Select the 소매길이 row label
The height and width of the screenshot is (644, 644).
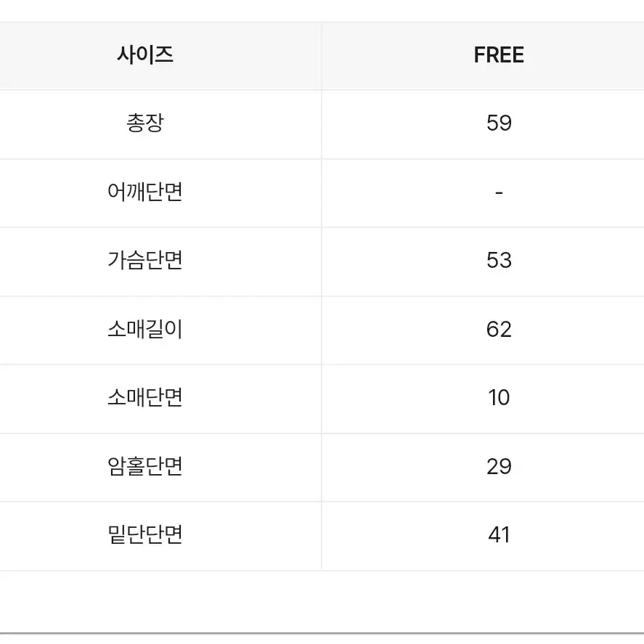click(x=145, y=329)
